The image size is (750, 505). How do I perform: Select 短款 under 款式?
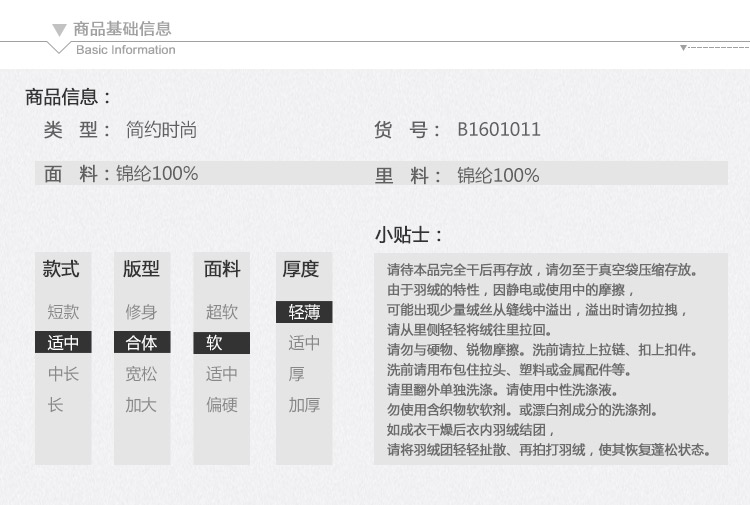pos(63,312)
